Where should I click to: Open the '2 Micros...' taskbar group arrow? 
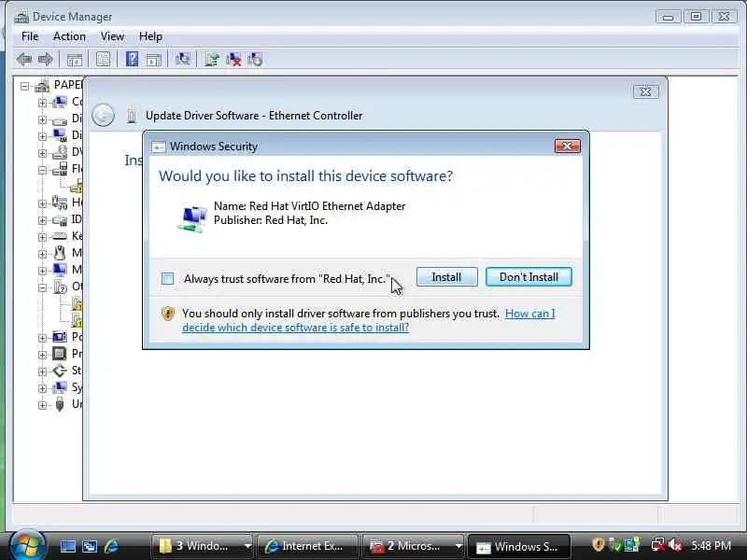(x=458, y=546)
